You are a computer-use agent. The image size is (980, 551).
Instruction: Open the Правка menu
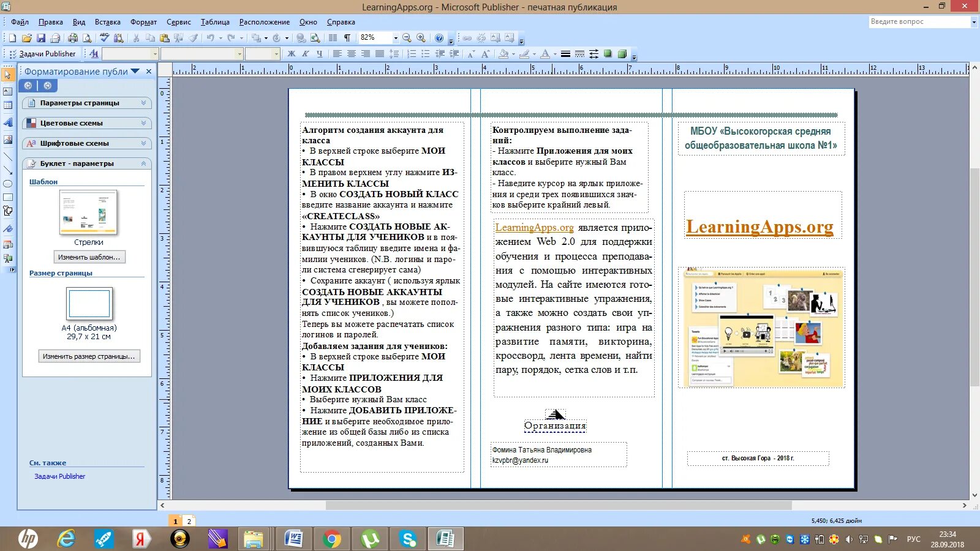(x=51, y=22)
